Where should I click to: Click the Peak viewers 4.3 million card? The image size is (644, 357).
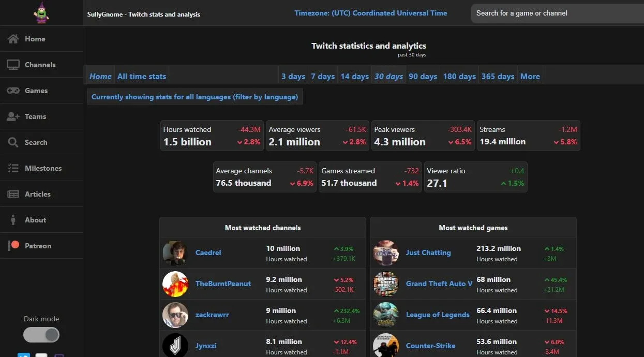[x=423, y=136]
